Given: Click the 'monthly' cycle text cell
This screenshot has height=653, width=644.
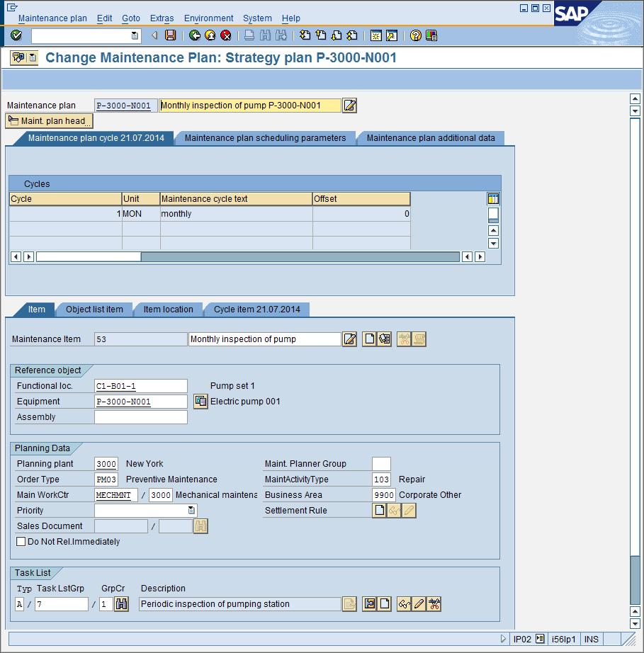Looking at the screenshot, I should pyautogui.click(x=236, y=214).
